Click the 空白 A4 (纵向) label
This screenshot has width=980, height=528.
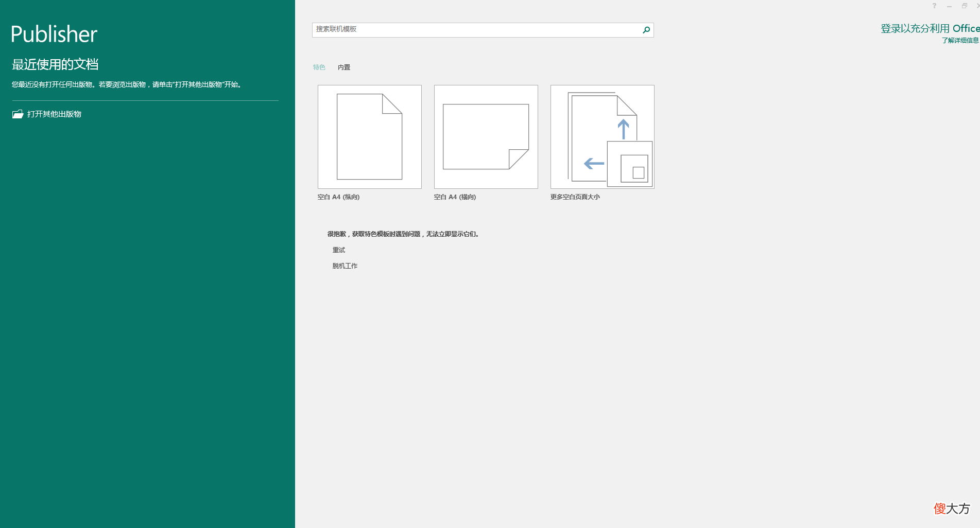338,197
